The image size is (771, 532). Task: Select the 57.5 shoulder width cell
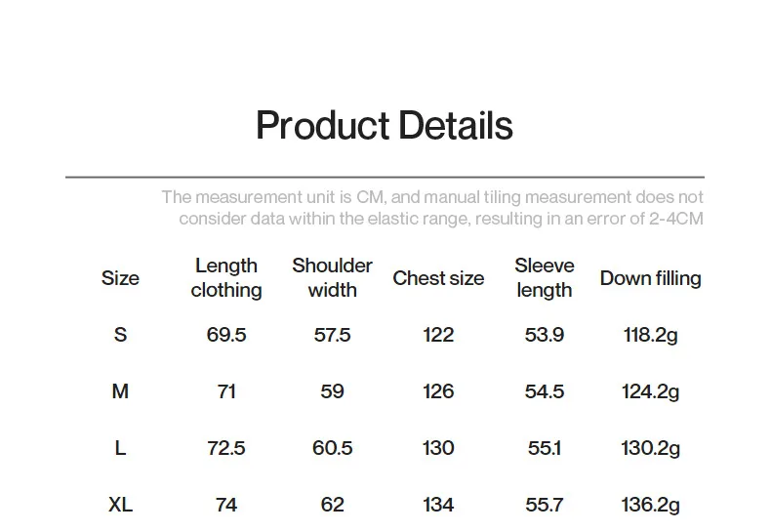(x=332, y=335)
